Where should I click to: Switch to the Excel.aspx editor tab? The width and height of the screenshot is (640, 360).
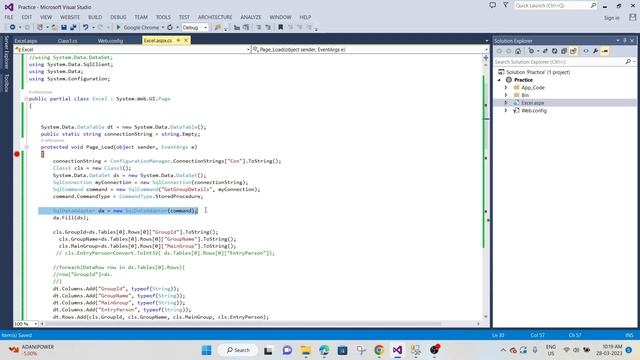26,41
